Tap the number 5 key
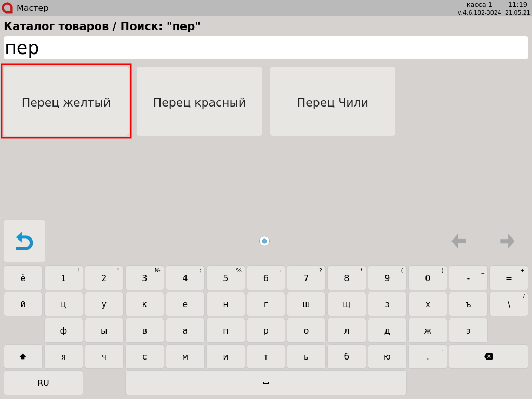The height and width of the screenshot is (399, 532). tap(225, 278)
